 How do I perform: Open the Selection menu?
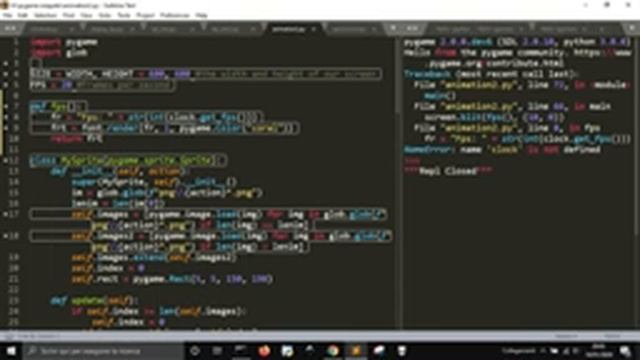(45, 15)
